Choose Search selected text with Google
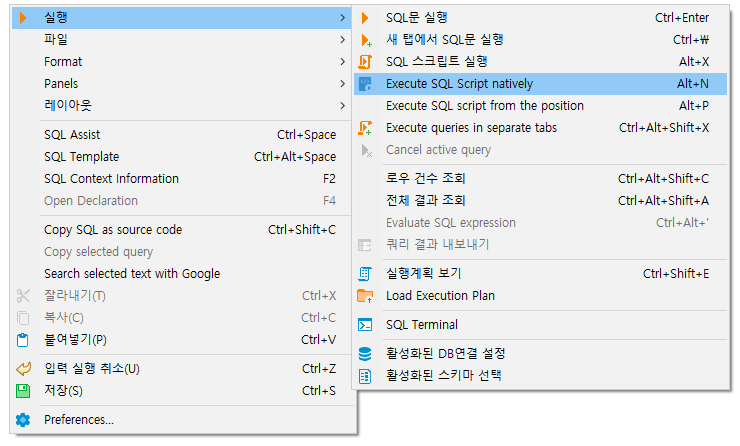The image size is (740, 446). (x=181, y=274)
